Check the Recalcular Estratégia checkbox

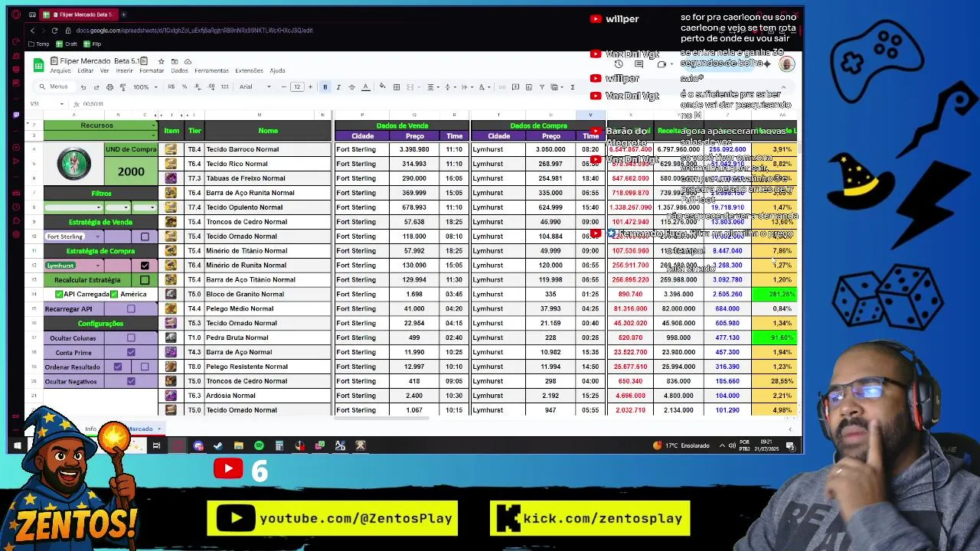pyautogui.click(x=145, y=280)
